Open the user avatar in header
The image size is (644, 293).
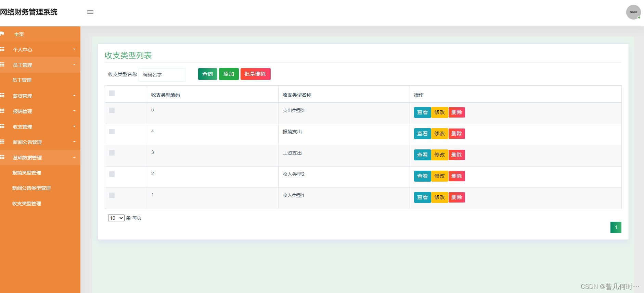click(x=633, y=12)
